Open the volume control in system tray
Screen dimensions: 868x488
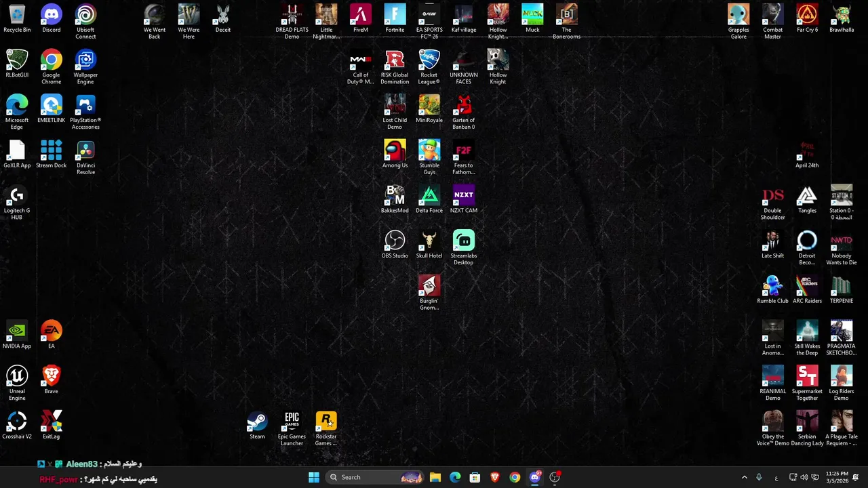(804, 477)
